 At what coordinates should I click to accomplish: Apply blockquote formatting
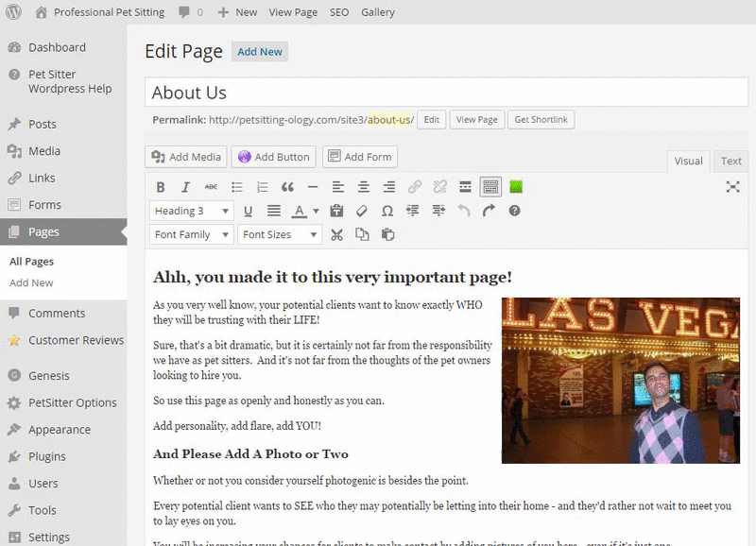click(287, 187)
